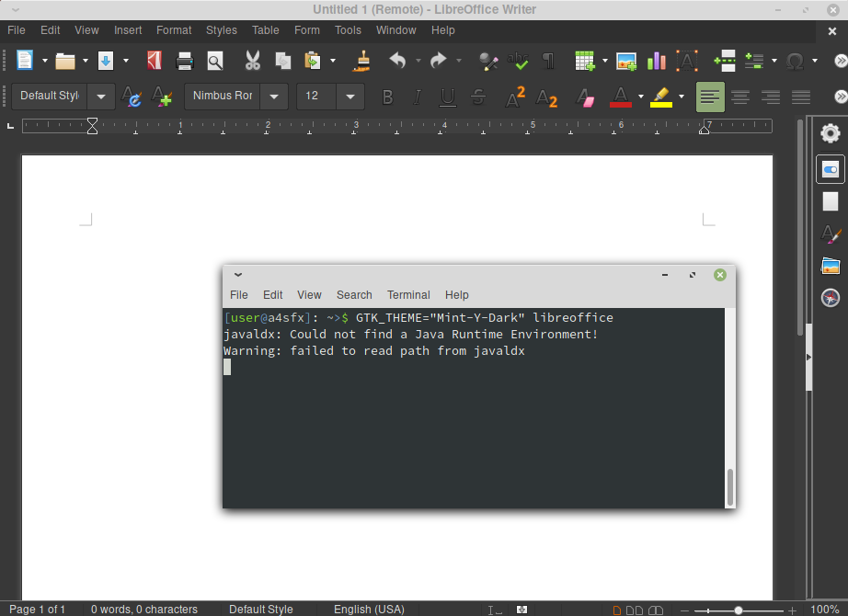Open the Styles menu
Screen dimensions: 848x616
(221, 30)
